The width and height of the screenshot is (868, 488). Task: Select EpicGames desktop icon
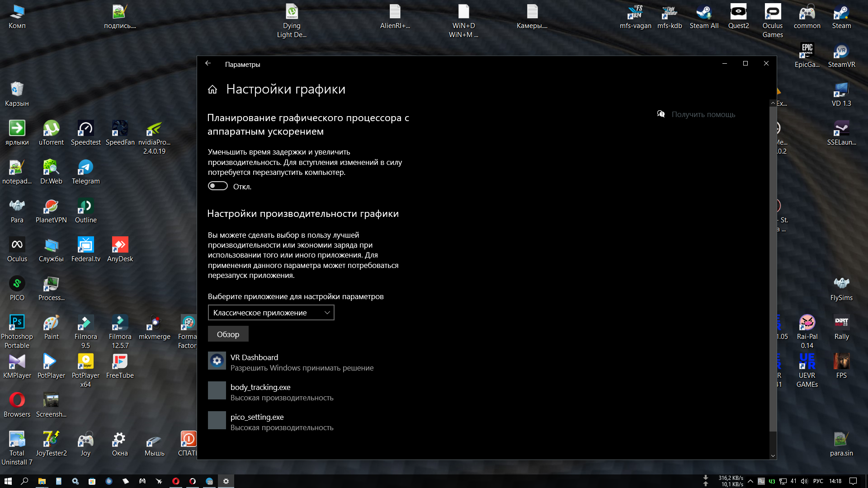point(807,55)
